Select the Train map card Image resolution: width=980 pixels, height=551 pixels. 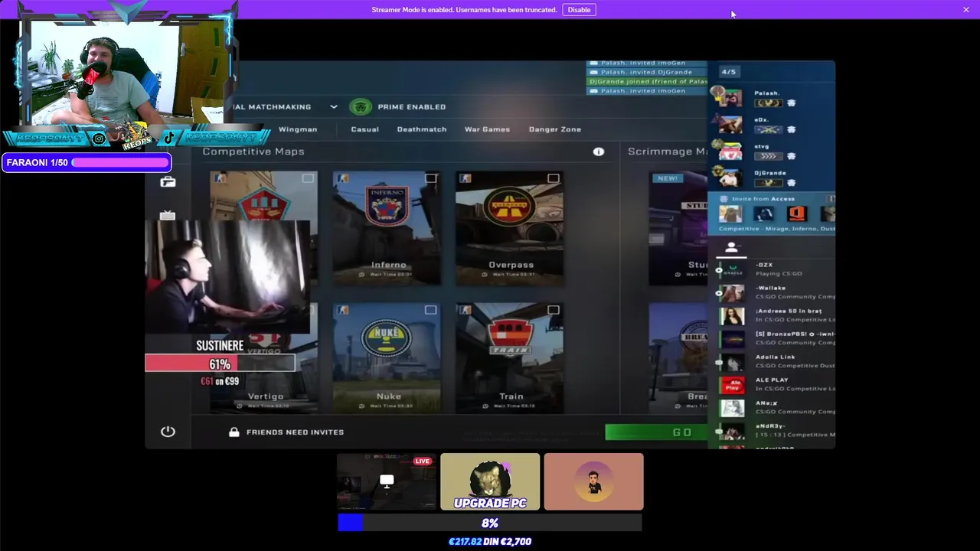pos(510,358)
